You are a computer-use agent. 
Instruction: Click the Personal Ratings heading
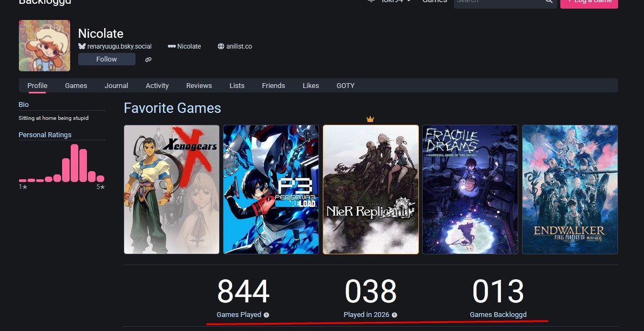(45, 134)
